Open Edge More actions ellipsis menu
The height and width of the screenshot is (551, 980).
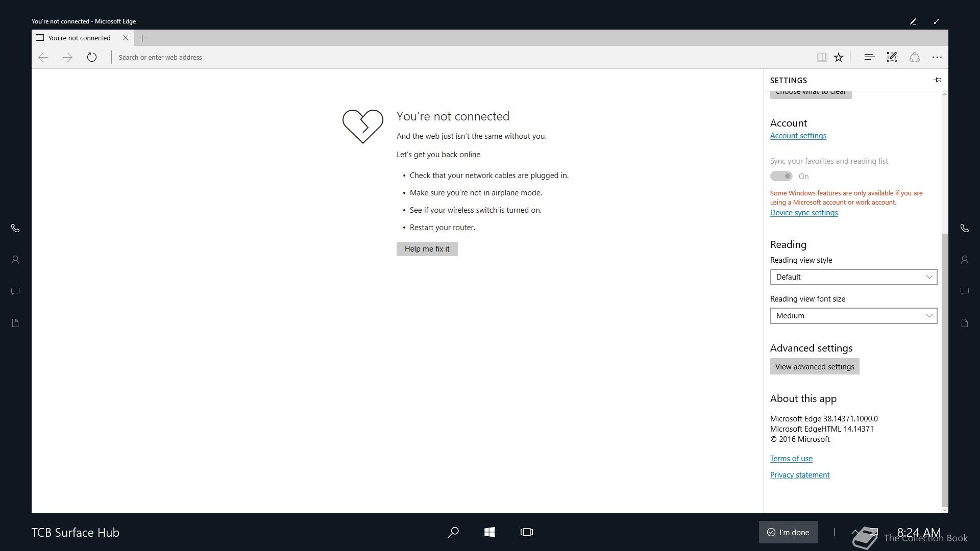click(937, 57)
